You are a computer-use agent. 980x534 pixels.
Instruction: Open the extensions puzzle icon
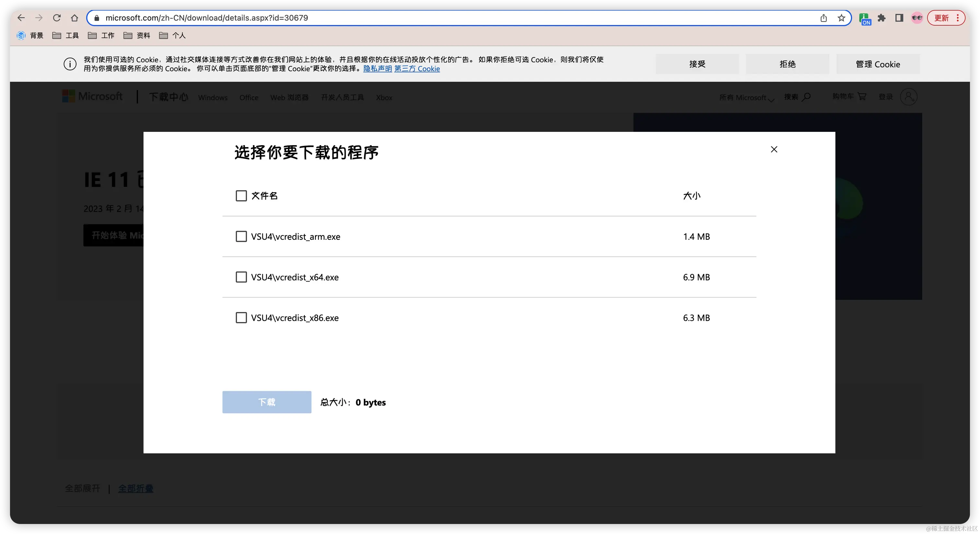tap(881, 18)
